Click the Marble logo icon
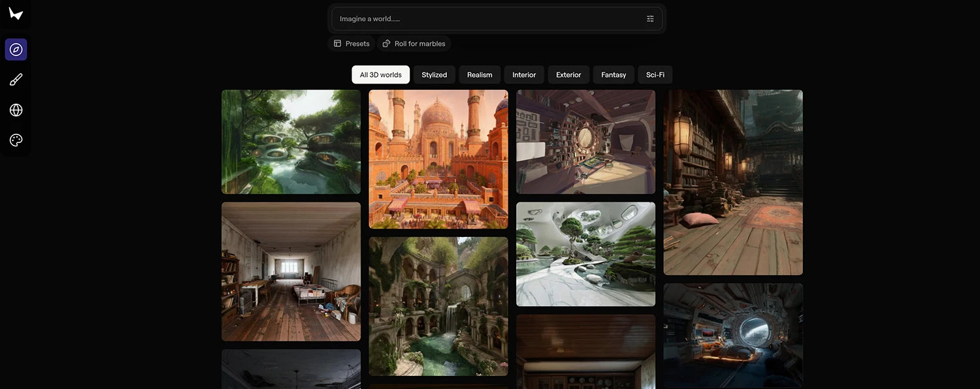This screenshot has height=389, width=980. point(16,14)
